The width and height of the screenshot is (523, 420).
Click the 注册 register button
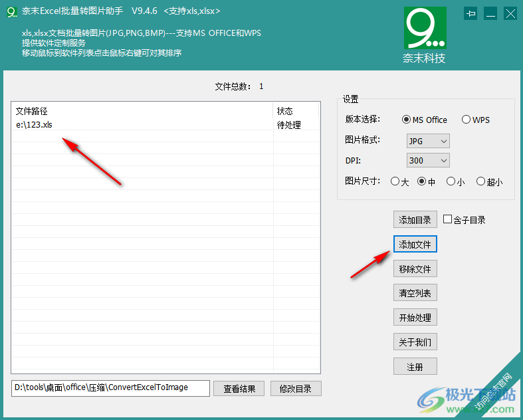415,367
